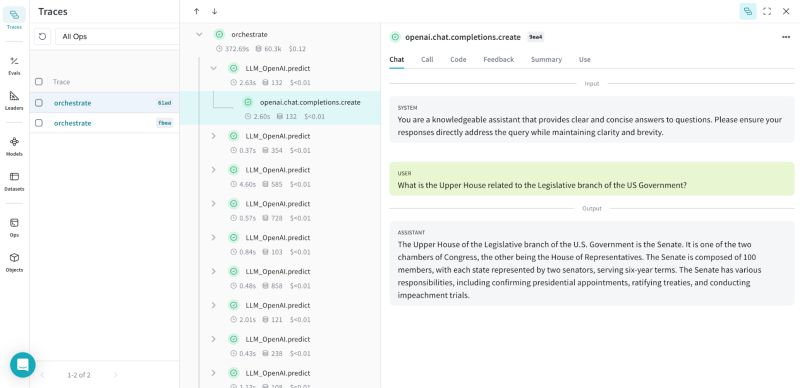Expand the LLM_OpenAI.predict 2.01s node

(214, 305)
